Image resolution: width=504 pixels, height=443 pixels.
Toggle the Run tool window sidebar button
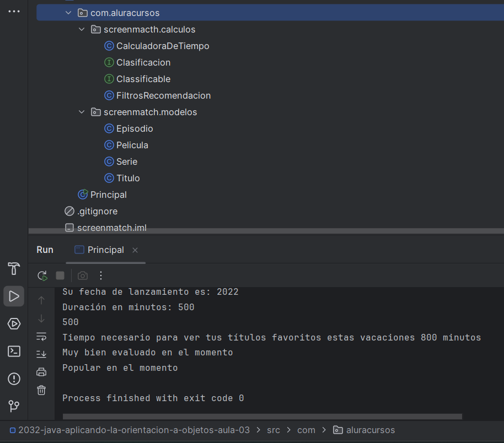14,296
